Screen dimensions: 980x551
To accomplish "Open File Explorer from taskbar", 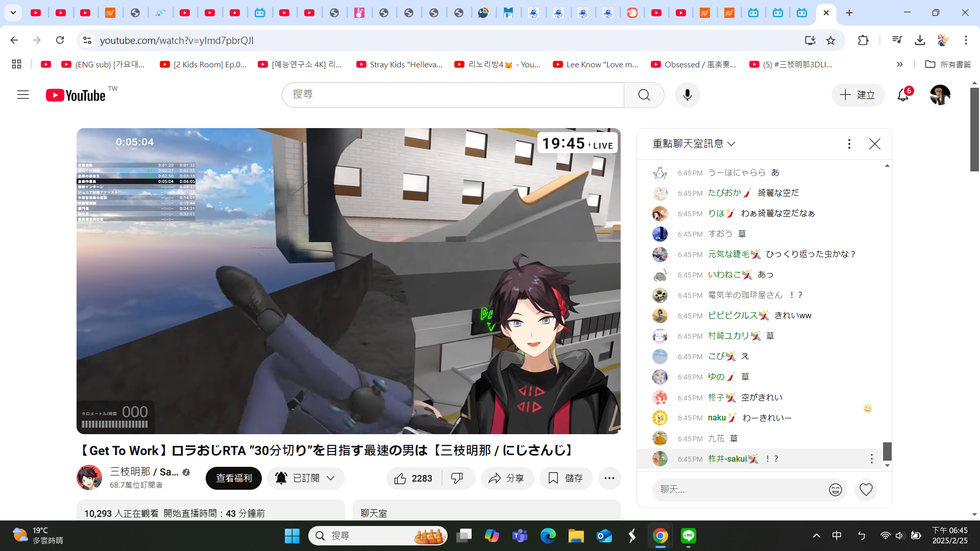I will (576, 536).
